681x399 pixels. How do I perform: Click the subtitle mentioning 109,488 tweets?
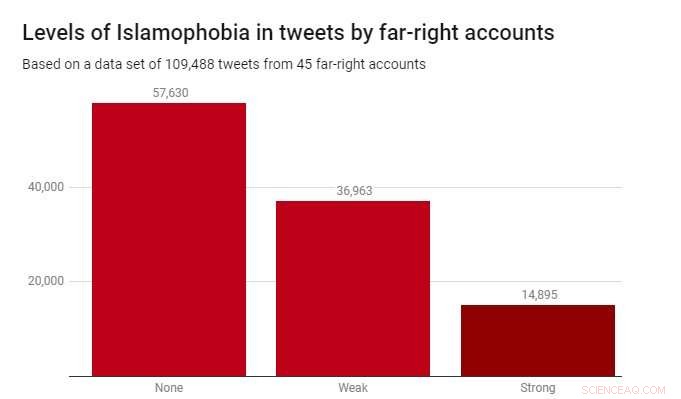click(224, 64)
